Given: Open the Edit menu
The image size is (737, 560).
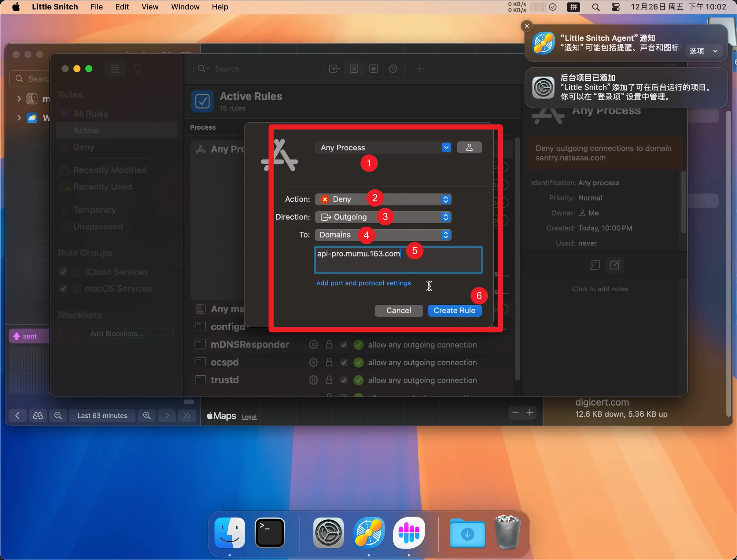Looking at the screenshot, I should (x=122, y=7).
